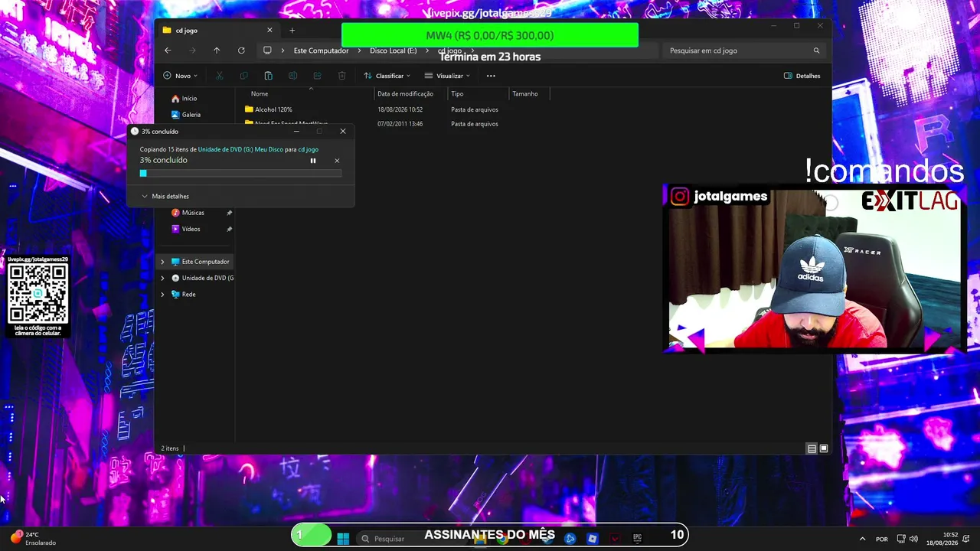Minimize the copy progress dialog
The width and height of the screenshot is (980, 551).
(x=296, y=132)
